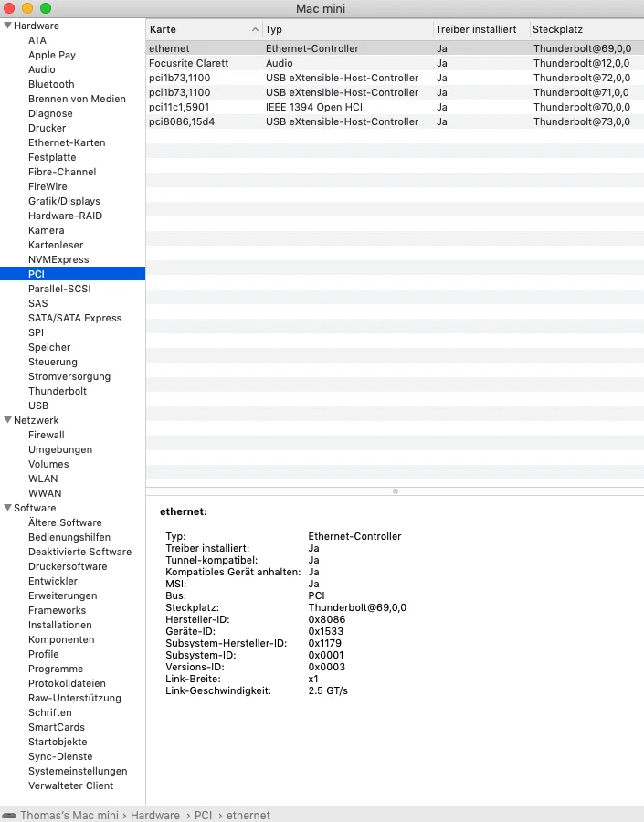Select Fibre-Channel entry
Screen dimensions: 644x822
(62, 172)
